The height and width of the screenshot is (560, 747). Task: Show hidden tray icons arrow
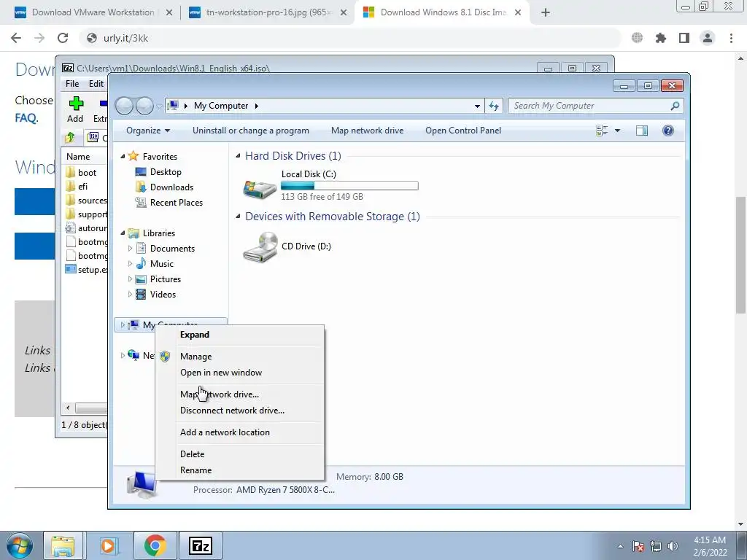(x=620, y=546)
